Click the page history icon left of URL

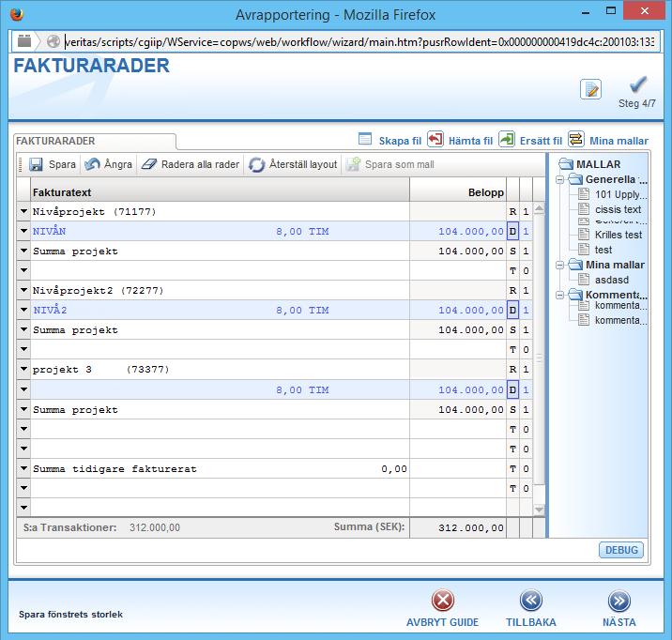tap(24, 40)
